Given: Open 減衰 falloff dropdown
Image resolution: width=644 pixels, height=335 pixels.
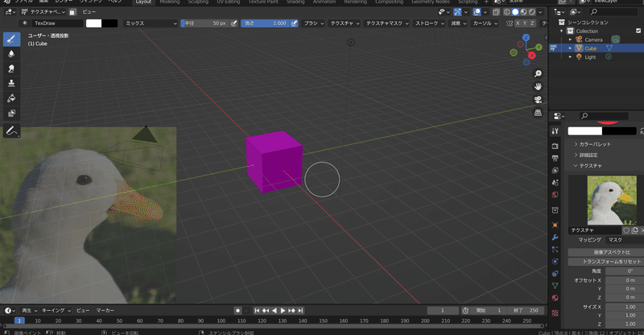Looking at the screenshot, I should pos(458,23).
